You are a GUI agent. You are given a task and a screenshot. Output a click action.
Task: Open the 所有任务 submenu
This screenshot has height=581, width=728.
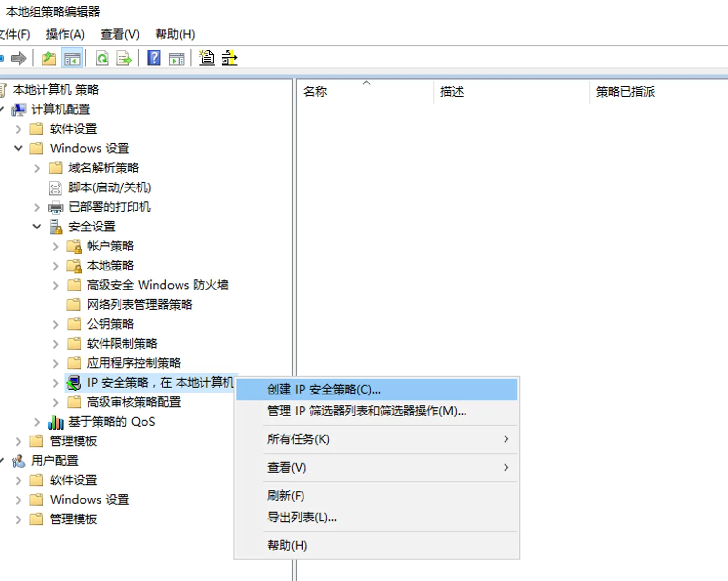[298, 439]
